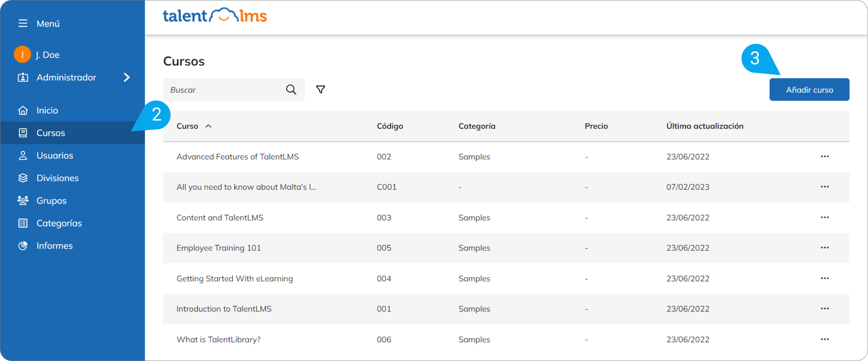Open course All you need to know about Malta's
This screenshot has width=868, height=361.
[246, 187]
